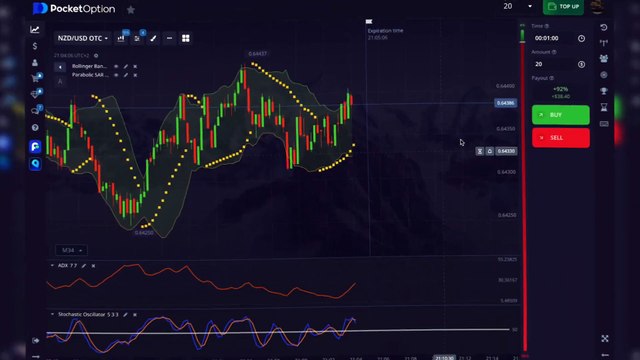
Task: Click the PocketOption logo
Action: point(74,8)
